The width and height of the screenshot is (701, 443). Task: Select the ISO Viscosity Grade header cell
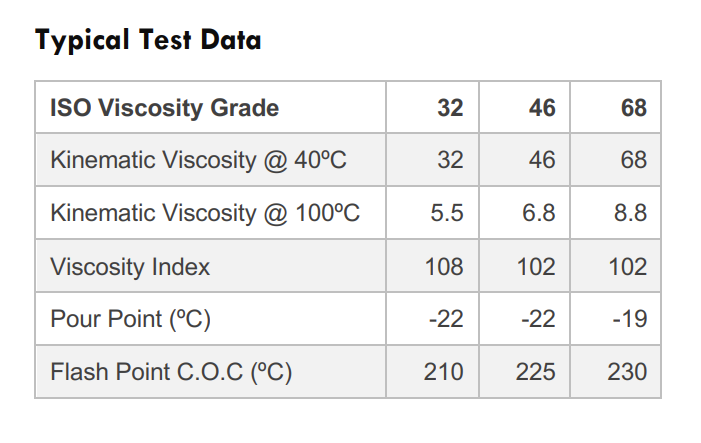pos(164,107)
